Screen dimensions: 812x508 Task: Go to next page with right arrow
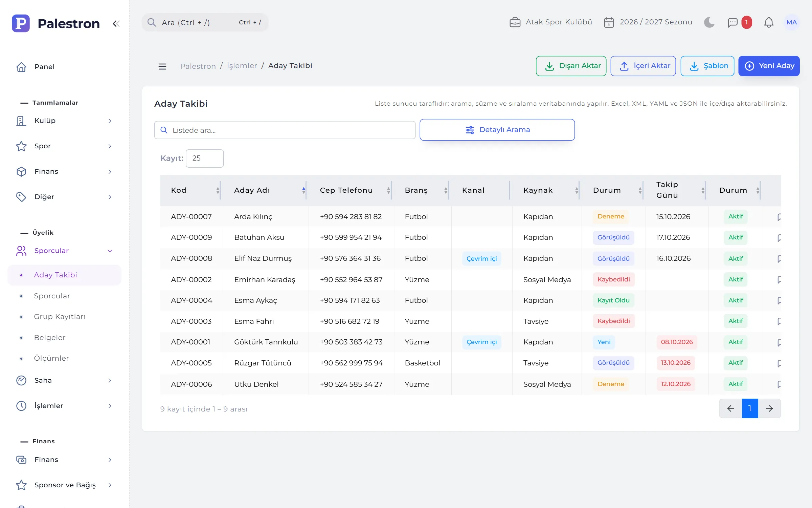click(x=769, y=408)
